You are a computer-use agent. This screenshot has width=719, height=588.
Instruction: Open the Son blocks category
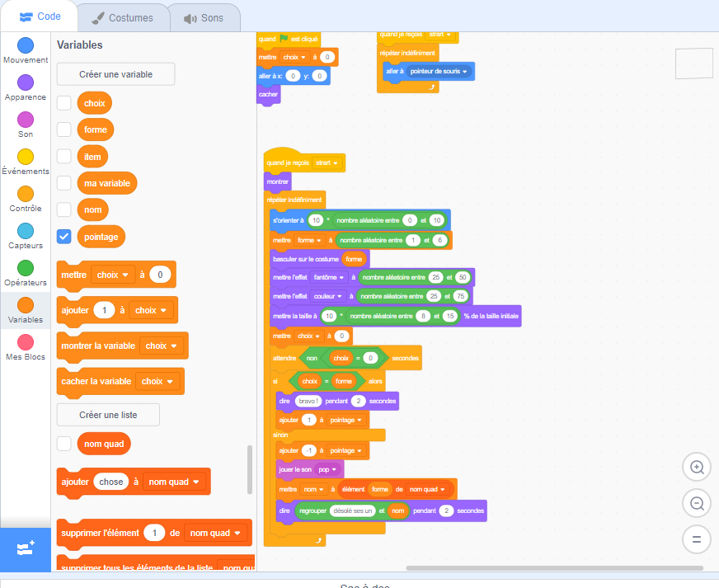point(26,125)
